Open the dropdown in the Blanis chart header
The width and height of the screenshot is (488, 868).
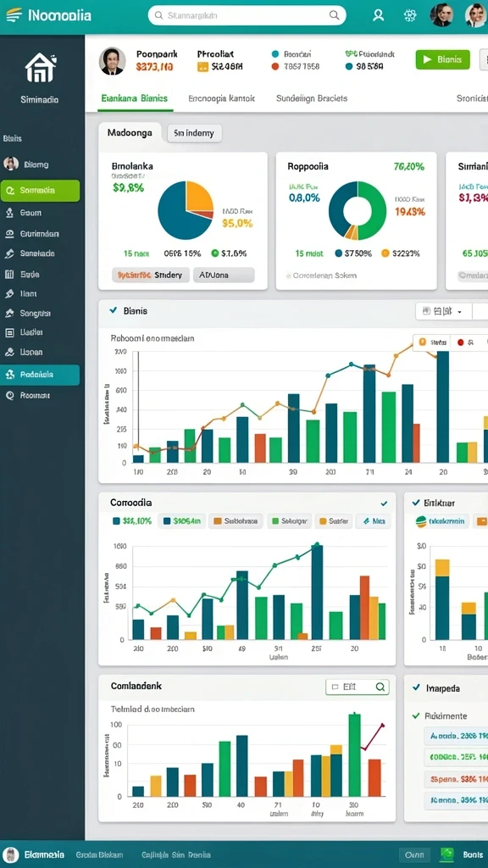443,311
